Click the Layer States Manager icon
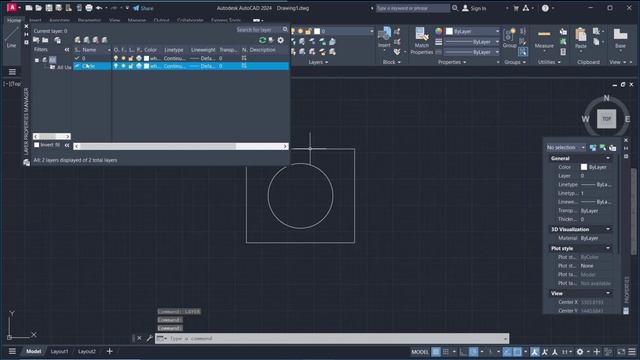The width and height of the screenshot is (640, 360). point(58,40)
